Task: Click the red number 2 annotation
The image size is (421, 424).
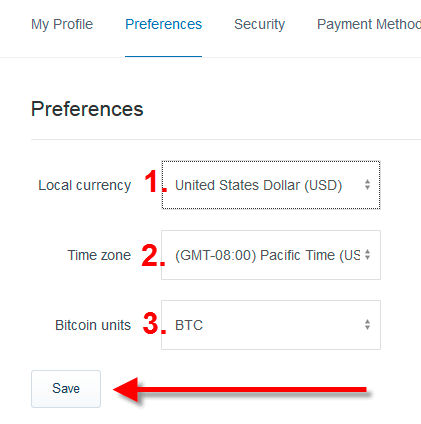Action: pyautogui.click(x=153, y=255)
